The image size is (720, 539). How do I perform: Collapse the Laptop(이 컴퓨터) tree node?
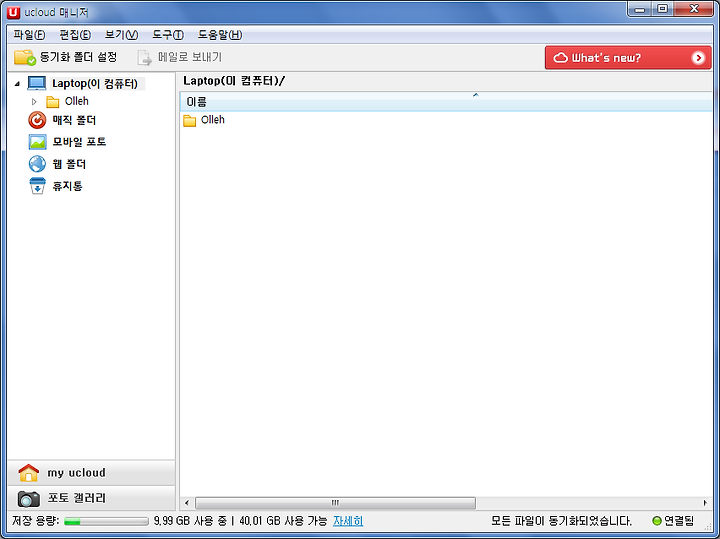[17, 84]
